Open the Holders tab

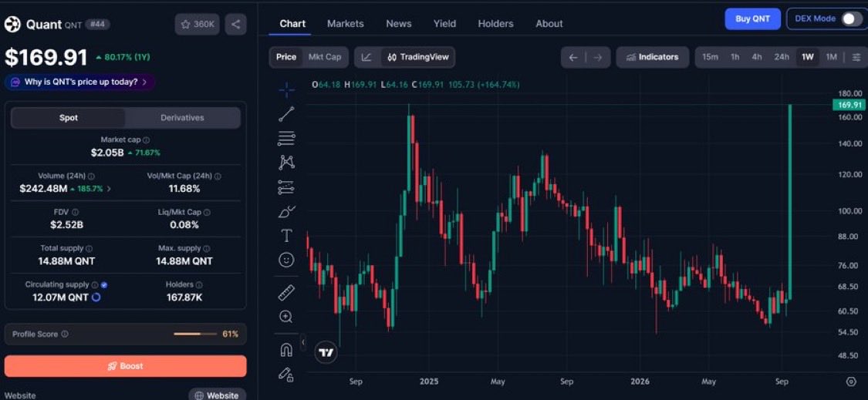click(495, 24)
